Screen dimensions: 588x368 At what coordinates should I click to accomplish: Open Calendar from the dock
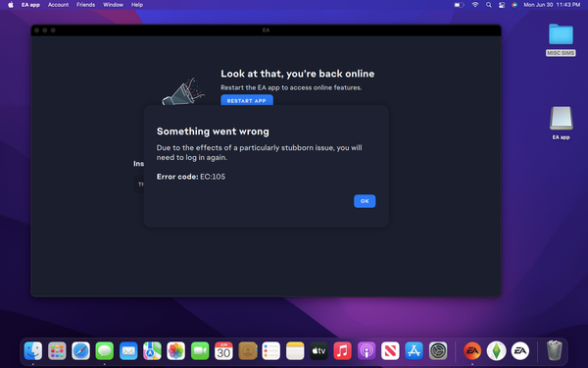pos(223,350)
